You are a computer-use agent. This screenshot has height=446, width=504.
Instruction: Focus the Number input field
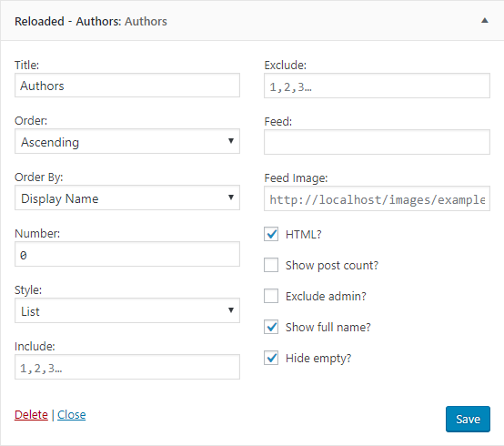pyautogui.click(x=127, y=254)
